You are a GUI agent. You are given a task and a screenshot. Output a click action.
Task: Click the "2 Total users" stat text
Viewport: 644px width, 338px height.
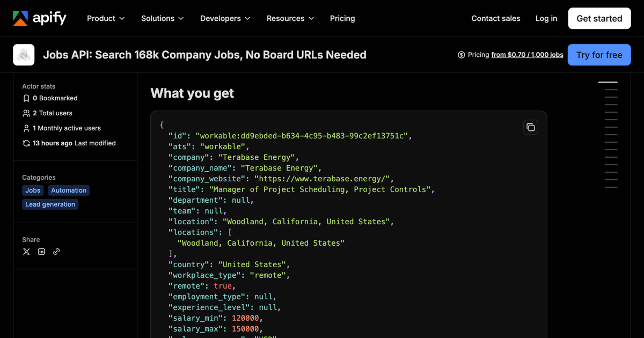pos(53,113)
